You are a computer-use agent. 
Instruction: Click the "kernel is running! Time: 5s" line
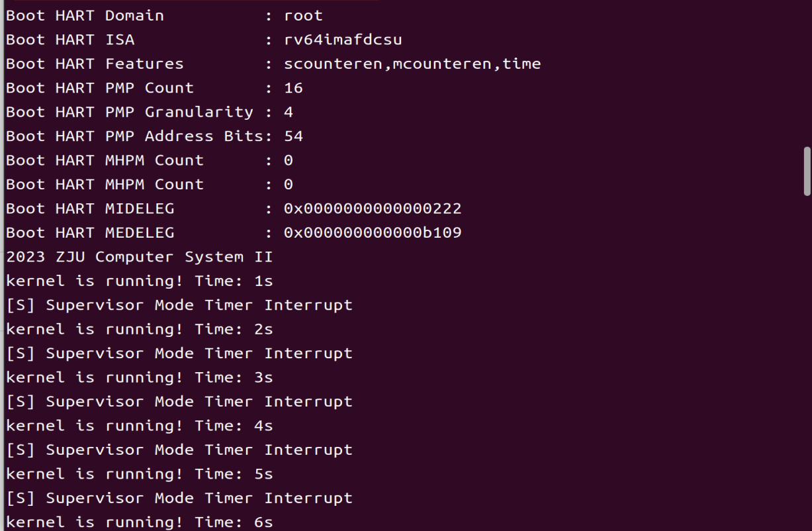pos(139,474)
